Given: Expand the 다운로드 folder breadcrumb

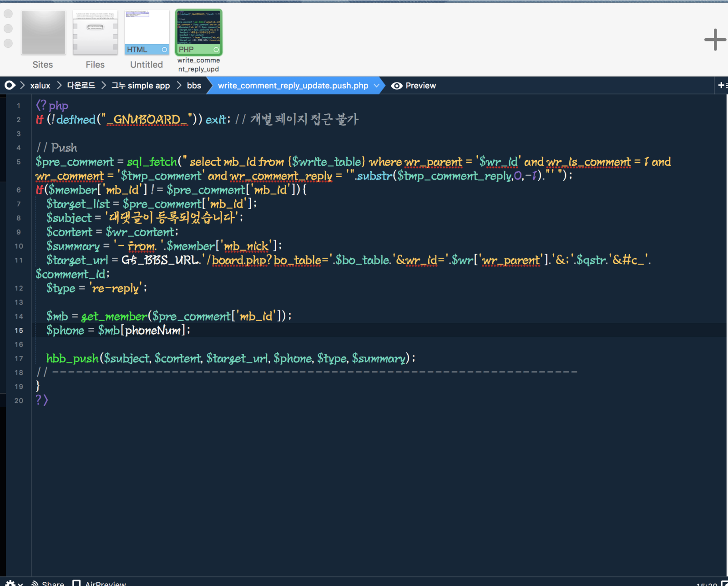Looking at the screenshot, I should (81, 86).
